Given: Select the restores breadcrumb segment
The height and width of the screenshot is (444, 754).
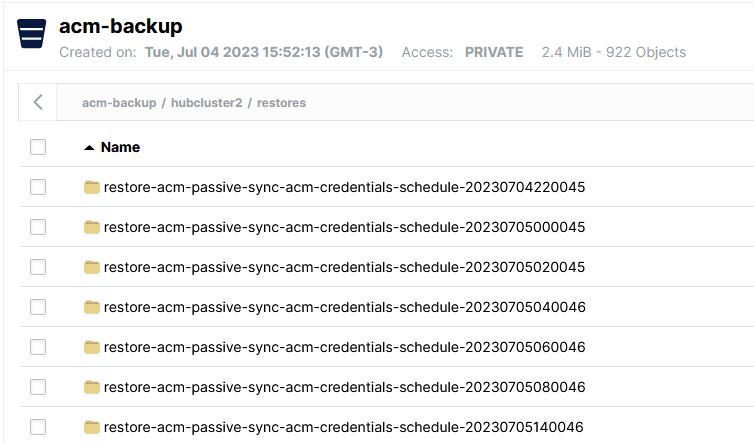Looking at the screenshot, I should coord(281,102).
